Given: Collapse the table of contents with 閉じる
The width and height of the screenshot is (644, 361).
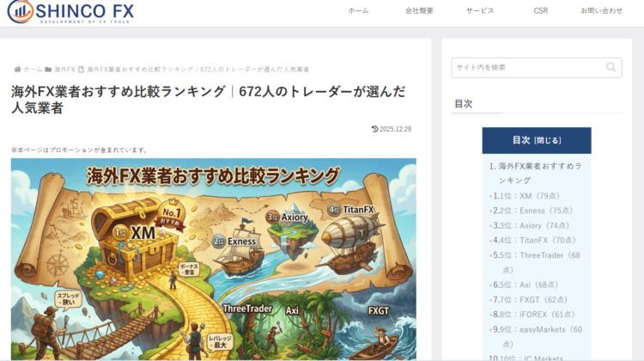Looking at the screenshot, I should coord(547,140).
